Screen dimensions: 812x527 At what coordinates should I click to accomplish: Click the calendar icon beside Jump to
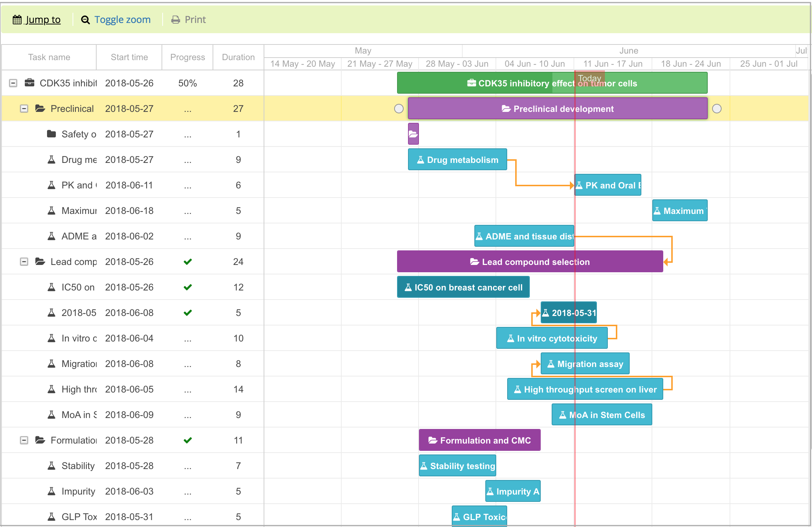(x=17, y=20)
